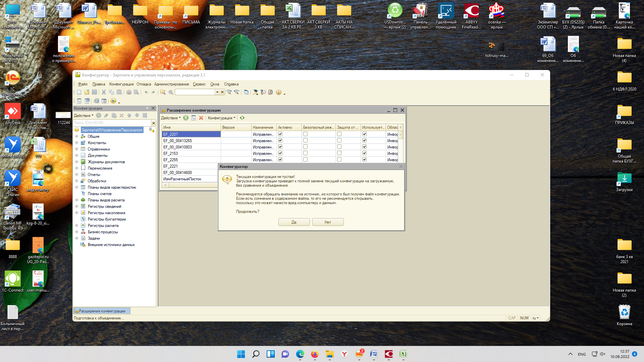644x362 pixels.
Task: Click the global search folder icon
Action: pyautogui.click(x=163, y=92)
